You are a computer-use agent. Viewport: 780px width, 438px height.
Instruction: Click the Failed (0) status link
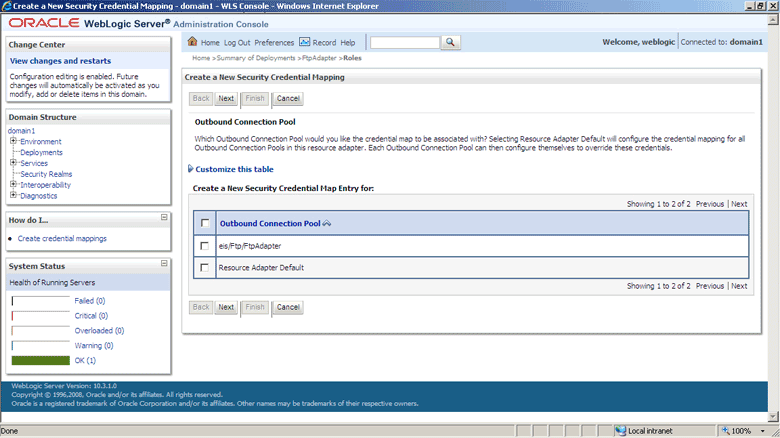pyautogui.click(x=90, y=301)
